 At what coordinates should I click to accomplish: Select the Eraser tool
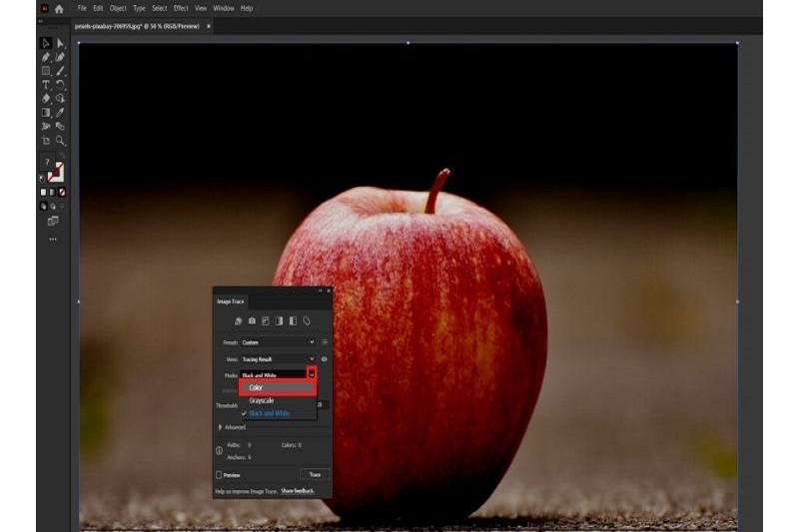[46, 98]
